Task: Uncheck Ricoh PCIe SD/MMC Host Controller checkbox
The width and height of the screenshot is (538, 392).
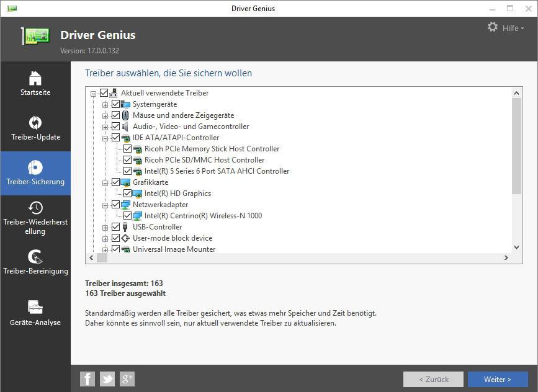Action: 127,160
